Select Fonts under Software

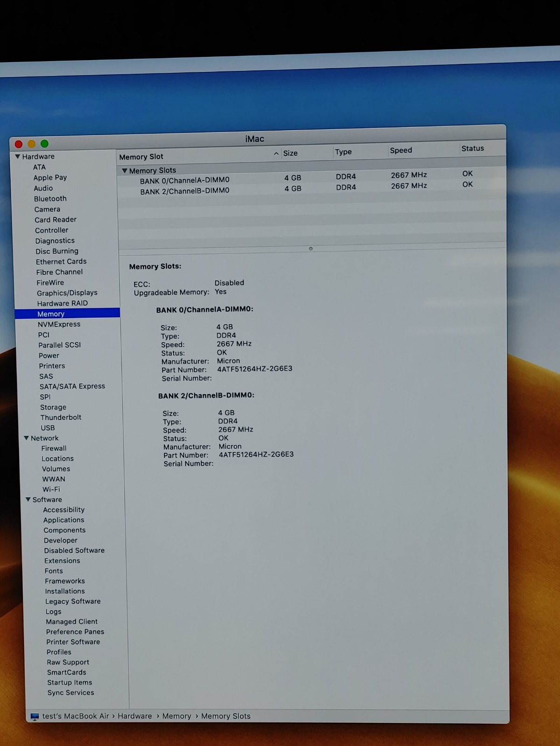click(54, 571)
